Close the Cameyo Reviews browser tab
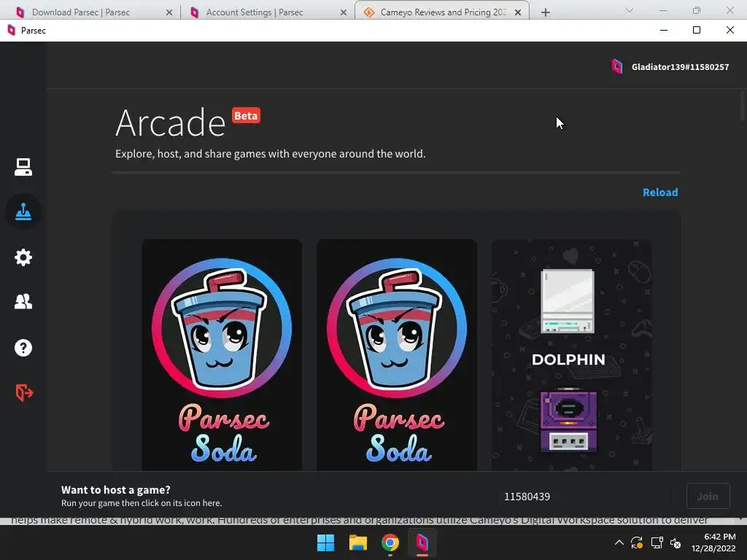Screen dimensions: 747x560 [518, 13]
